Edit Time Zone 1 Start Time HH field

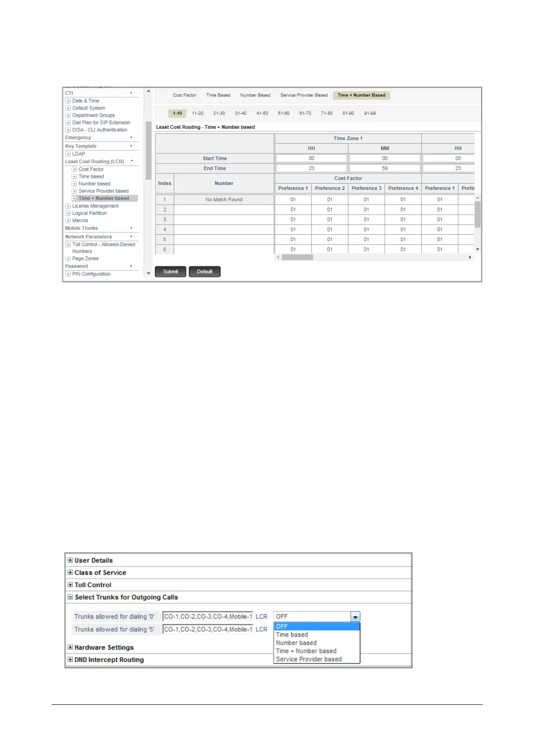pyautogui.click(x=311, y=158)
